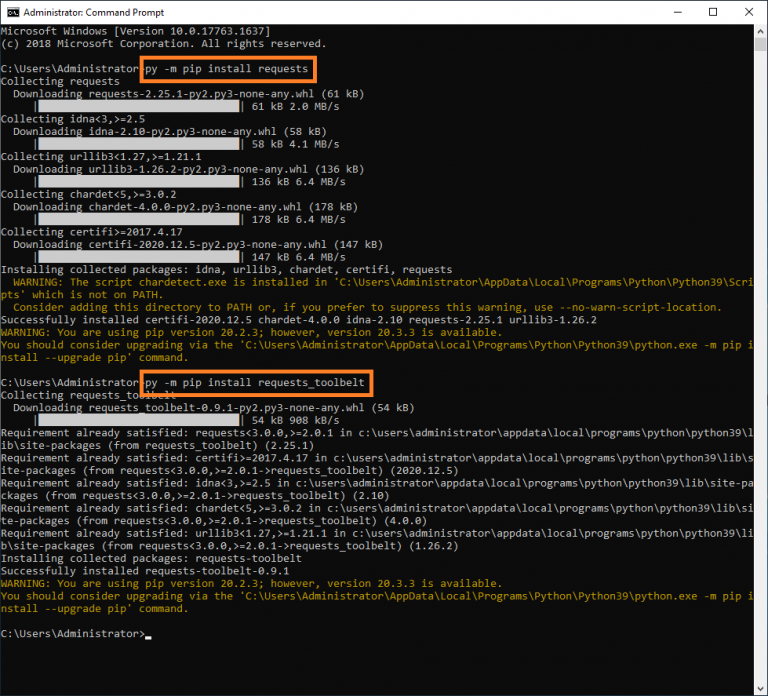Click 'Requirement already satisfied: requests<3.0.0' line

(377, 439)
